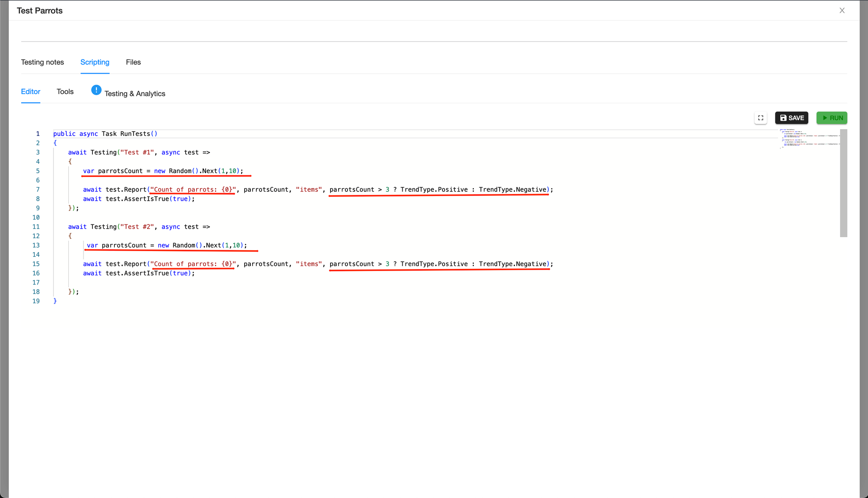Click the SAVE button with floppy icon
Screen dimensions: 868x498
pyautogui.click(x=791, y=118)
